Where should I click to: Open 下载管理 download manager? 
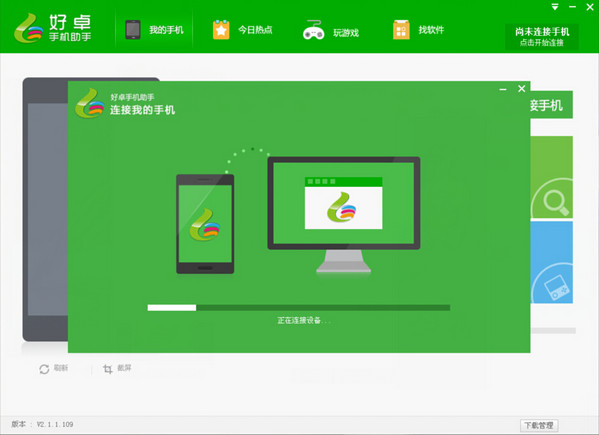[539, 425]
